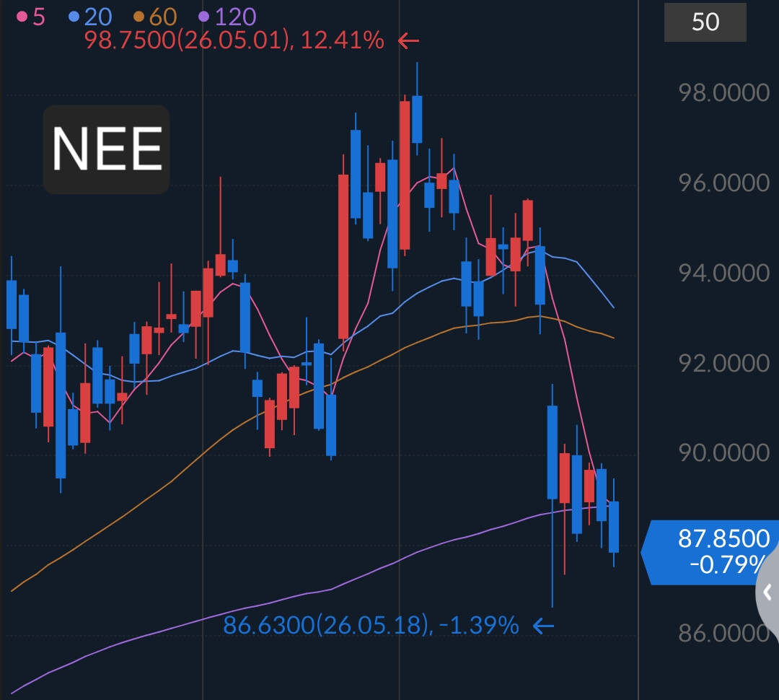Expand the side panel chevron handle
This screenshot has height=700, width=779.
[768, 592]
